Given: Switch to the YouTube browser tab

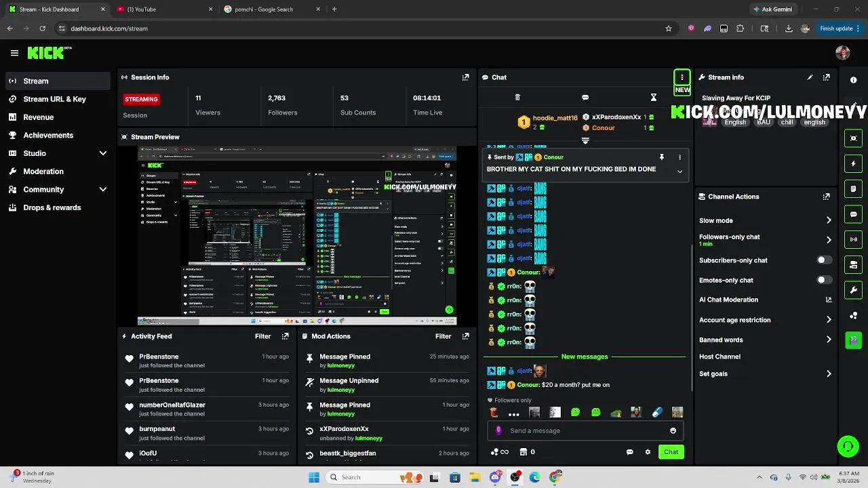Looking at the screenshot, I should 163,9.
